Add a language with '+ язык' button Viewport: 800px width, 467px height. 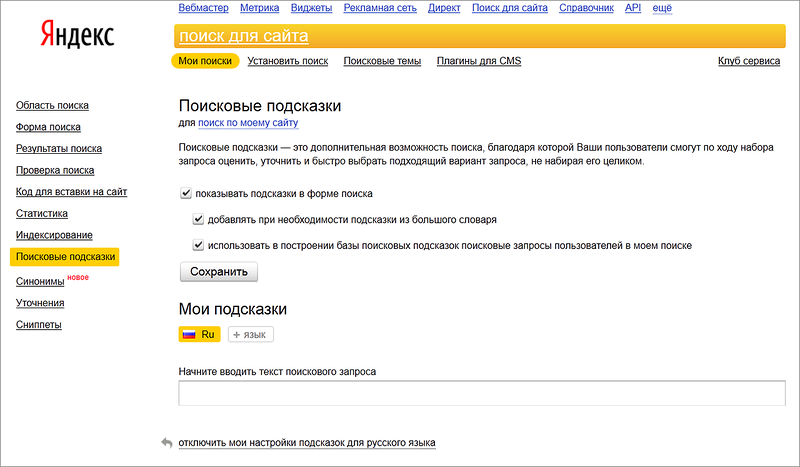251,335
